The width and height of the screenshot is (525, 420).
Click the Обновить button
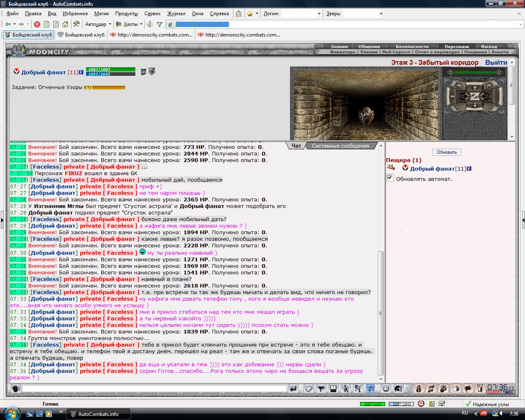click(447, 152)
